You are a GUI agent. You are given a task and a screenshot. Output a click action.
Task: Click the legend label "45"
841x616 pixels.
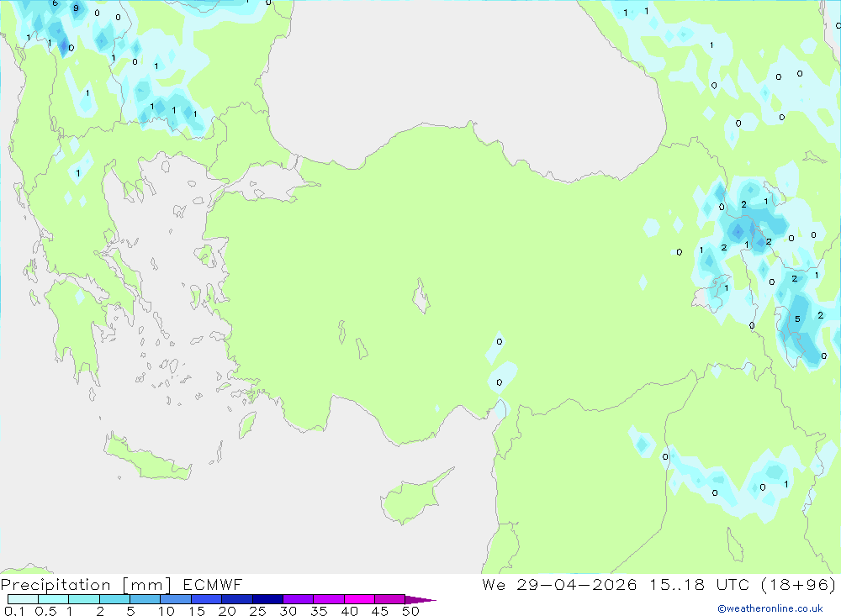pyautogui.click(x=380, y=611)
